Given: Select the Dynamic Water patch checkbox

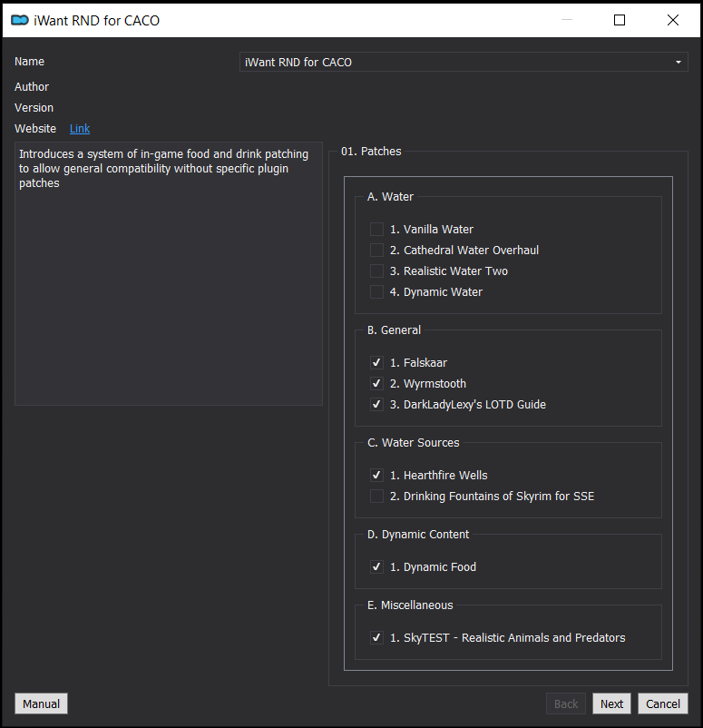Looking at the screenshot, I should (x=376, y=292).
